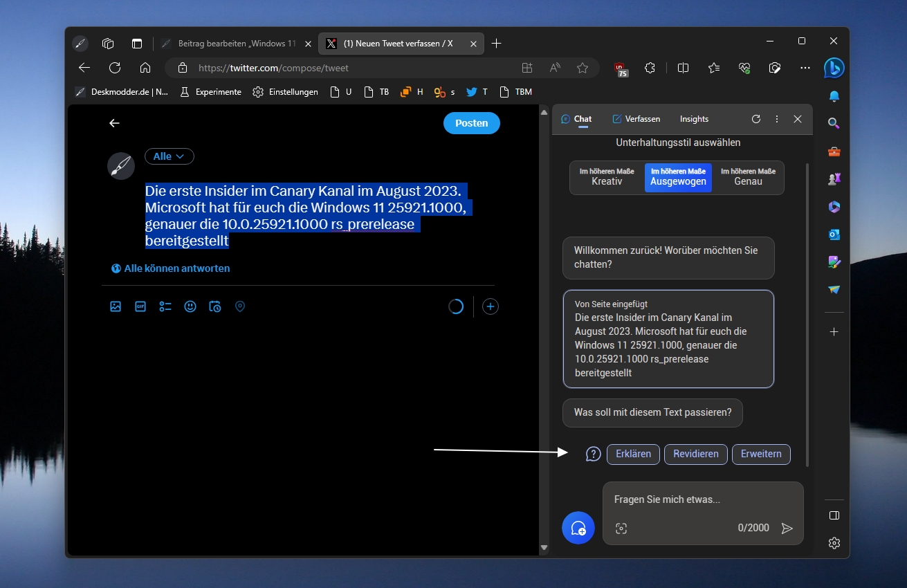Viewport: 907px width, 588px height.
Task: Open vertical tabs actions menu
Action: pos(137,44)
